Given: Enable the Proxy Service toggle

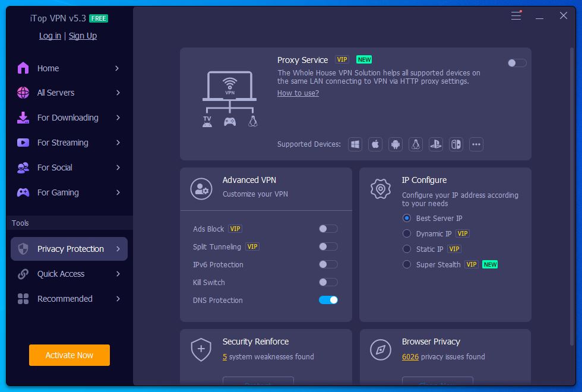Looking at the screenshot, I should (517, 63).
